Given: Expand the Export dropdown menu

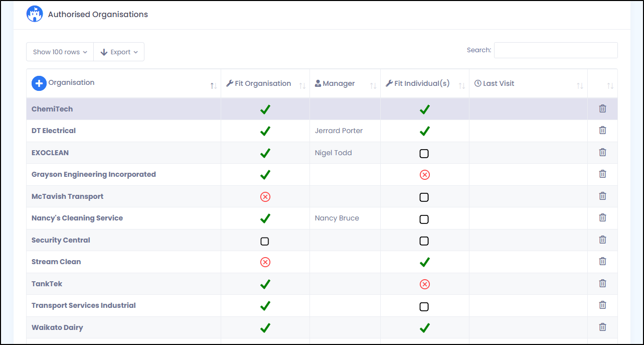Looking at the screenshot, I should click(x=119, y=52).
